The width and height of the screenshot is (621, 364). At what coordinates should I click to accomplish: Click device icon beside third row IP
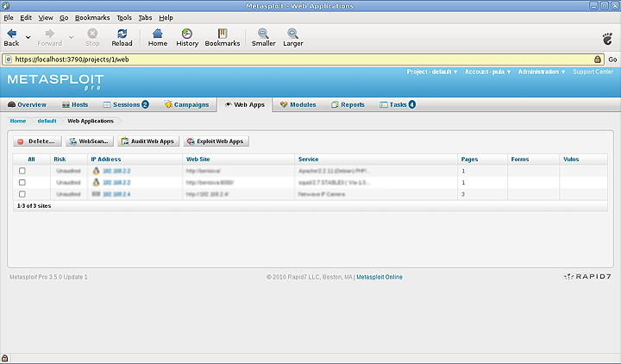coord(96,194)
